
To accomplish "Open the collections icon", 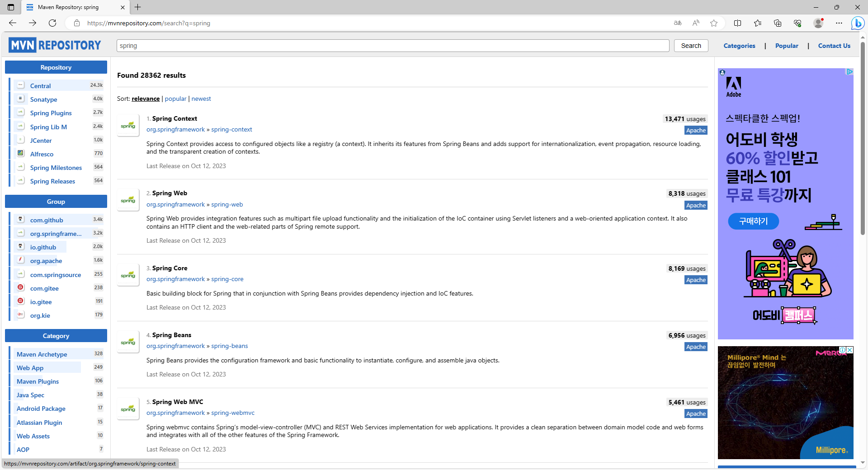I will pos(778,23).
